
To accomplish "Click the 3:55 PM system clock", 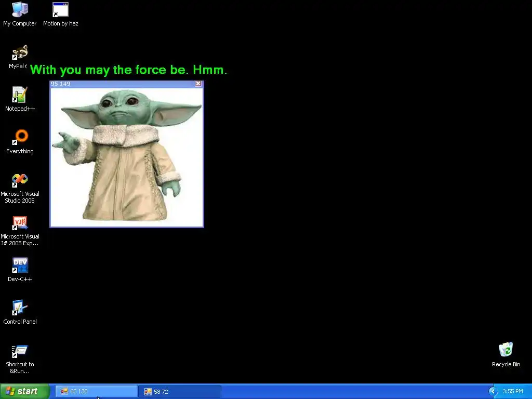I will pyautogui.click(x=513, y=392).
